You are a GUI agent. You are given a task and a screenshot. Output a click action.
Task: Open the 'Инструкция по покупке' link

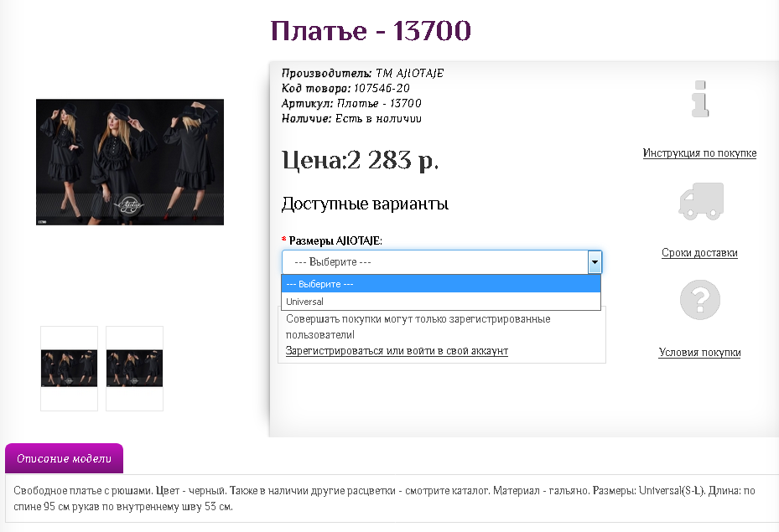699,153
